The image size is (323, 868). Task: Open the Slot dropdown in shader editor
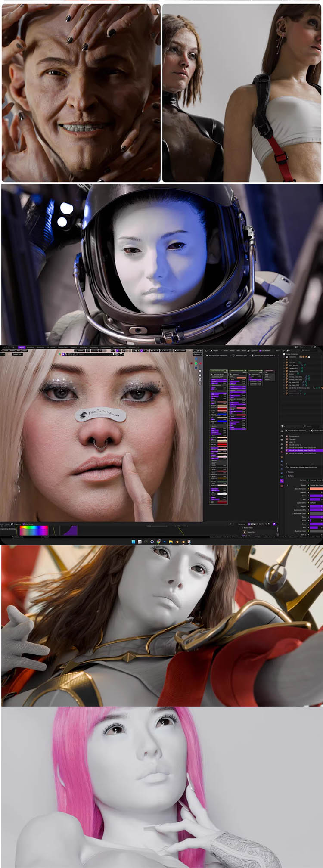point(278,350)
